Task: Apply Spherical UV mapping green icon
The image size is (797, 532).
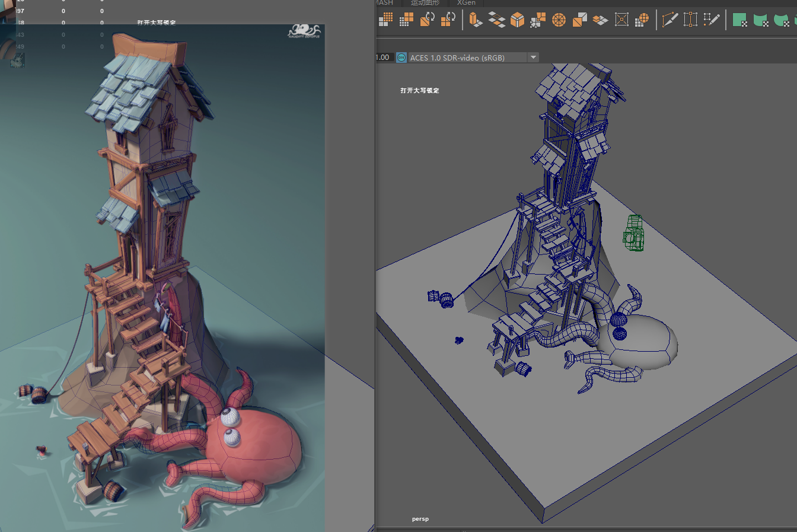Action: [782, 20]
